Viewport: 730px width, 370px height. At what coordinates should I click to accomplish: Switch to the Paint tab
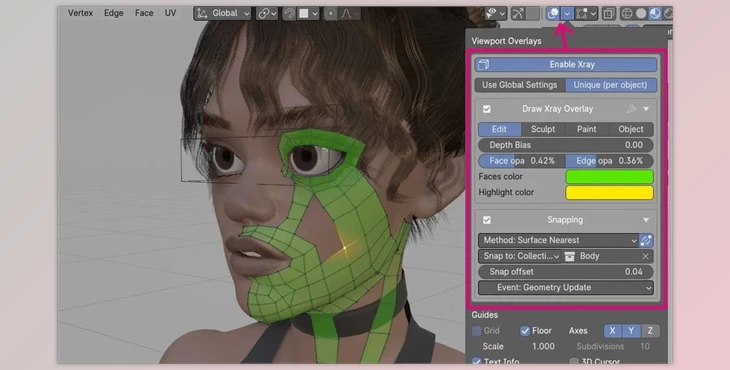[587, 129]
